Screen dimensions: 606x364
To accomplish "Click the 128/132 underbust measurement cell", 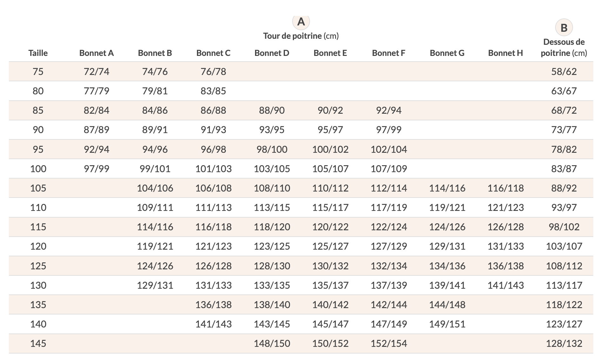I will (x=564, y=343).
